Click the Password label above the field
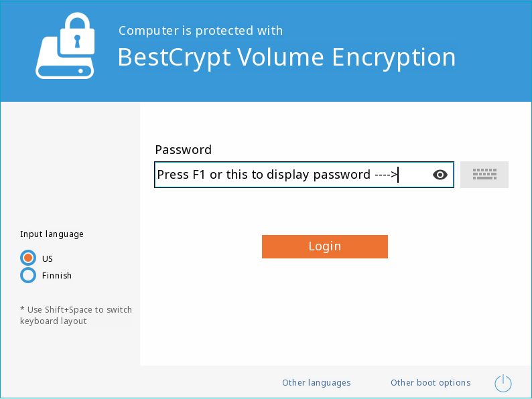This screenshot has height=399, width=532. tap(183, 150)
